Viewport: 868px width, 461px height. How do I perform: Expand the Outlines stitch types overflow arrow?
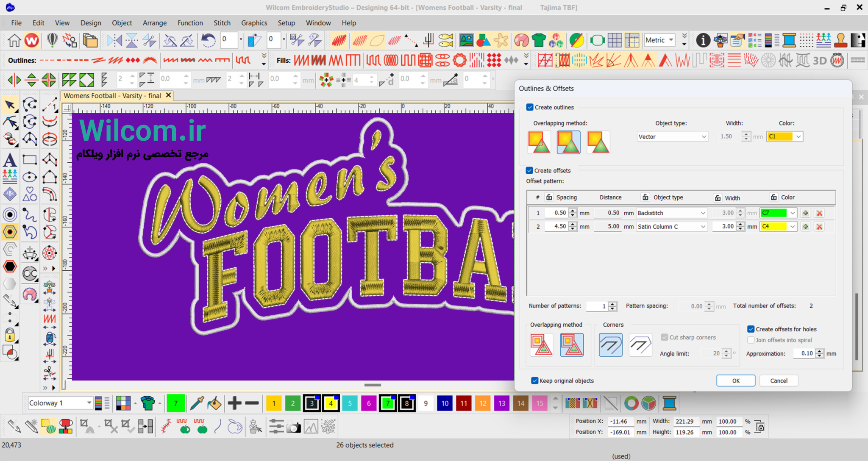[264, 61]
